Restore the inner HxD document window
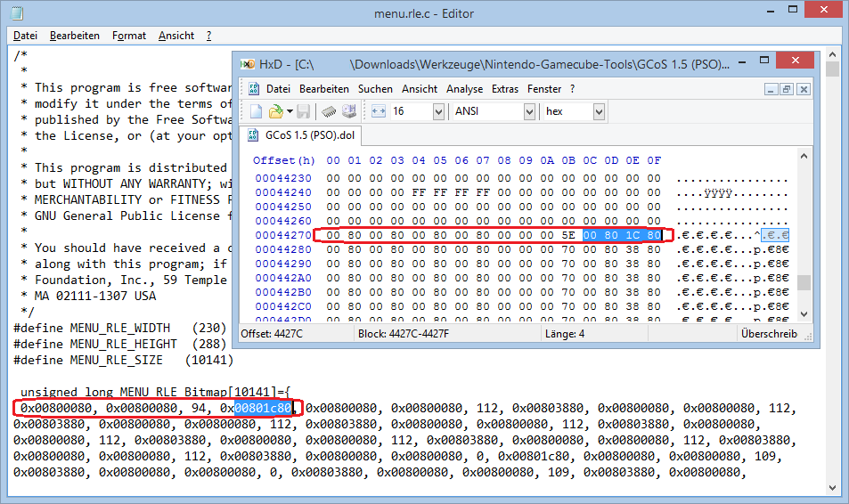The height and width of the screenshot is (504, 849). (787, 89)
